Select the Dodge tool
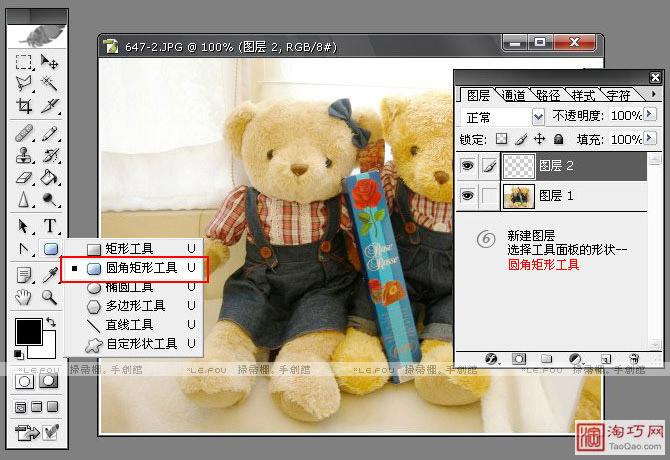 pos(50,199)
